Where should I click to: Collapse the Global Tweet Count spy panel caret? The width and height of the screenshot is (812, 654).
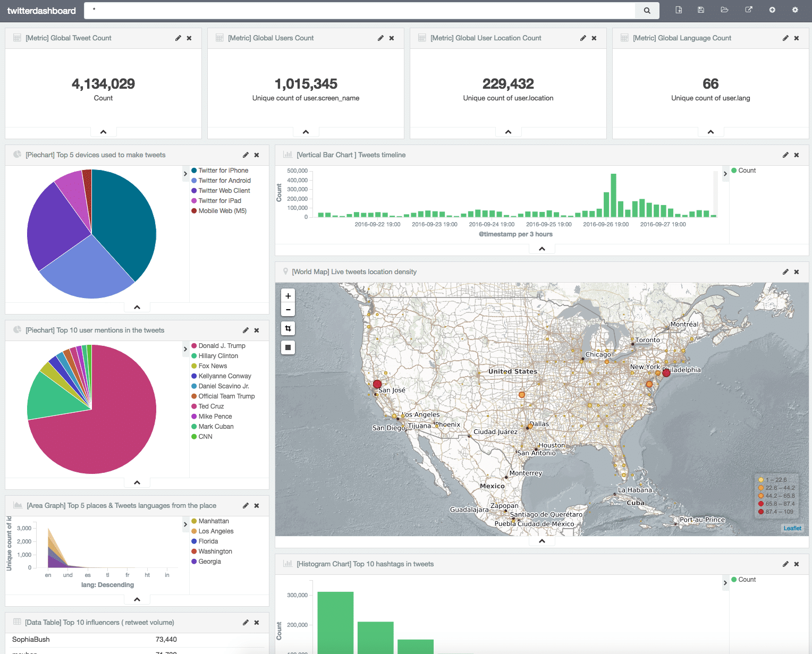pyautogui.click(x=104, y=132)
